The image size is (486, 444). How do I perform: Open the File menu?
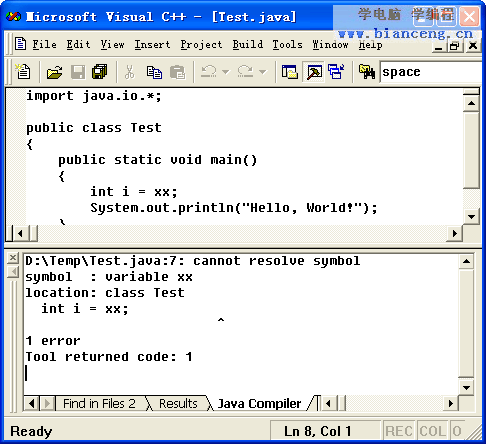44,44
